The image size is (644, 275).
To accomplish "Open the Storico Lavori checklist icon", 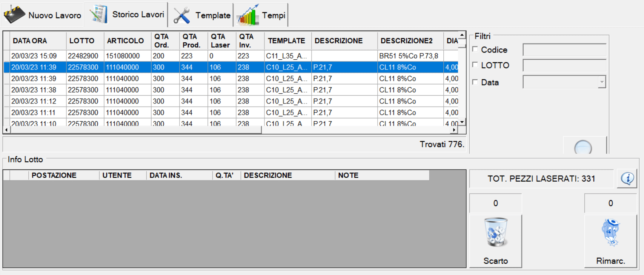I will [x=98, y=14].
